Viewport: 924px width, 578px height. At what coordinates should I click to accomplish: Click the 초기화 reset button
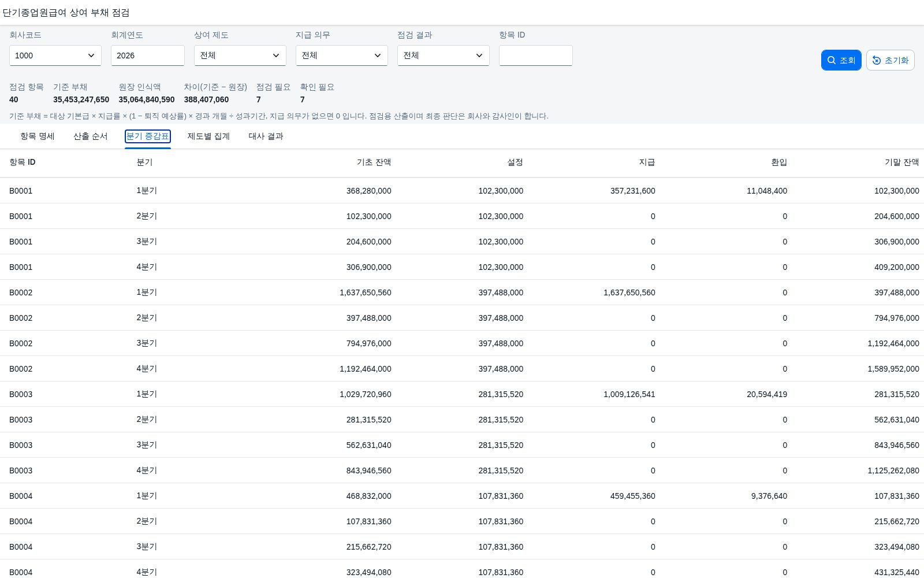[x=890, y=60]
